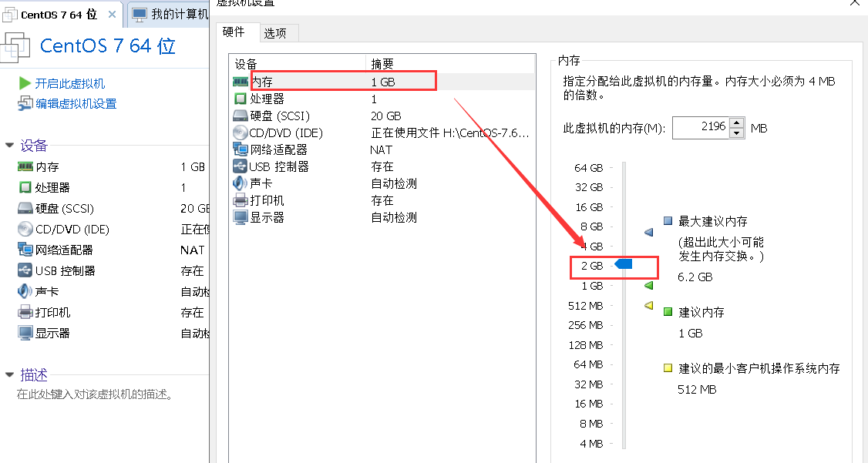Select the 打印机 row in settings list

tap(382, 200)
